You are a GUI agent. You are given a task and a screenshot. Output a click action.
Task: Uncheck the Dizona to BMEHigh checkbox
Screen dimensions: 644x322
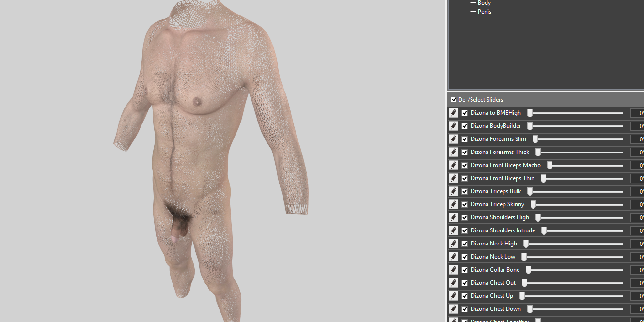(x=465, y=113)
